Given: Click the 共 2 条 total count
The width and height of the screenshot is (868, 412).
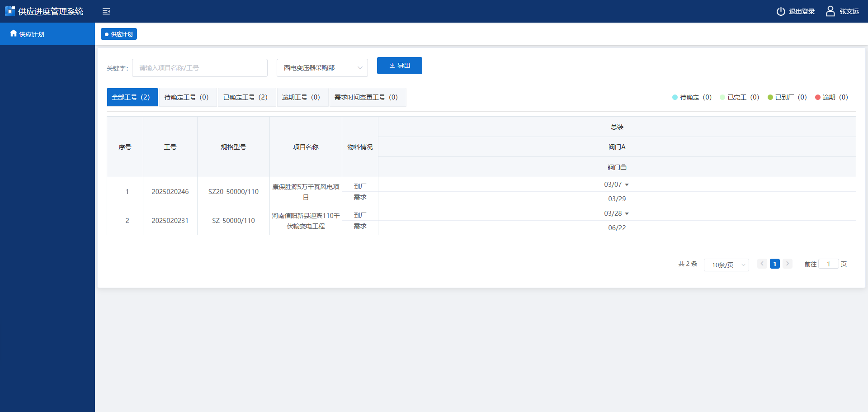Looking at the screenshot, I should coord(688,264).
